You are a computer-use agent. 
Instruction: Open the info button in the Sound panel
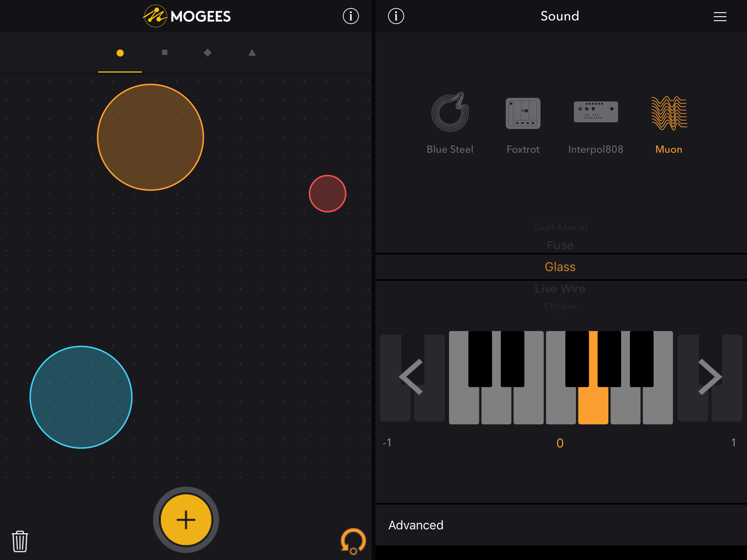click(x=396, y=16)
